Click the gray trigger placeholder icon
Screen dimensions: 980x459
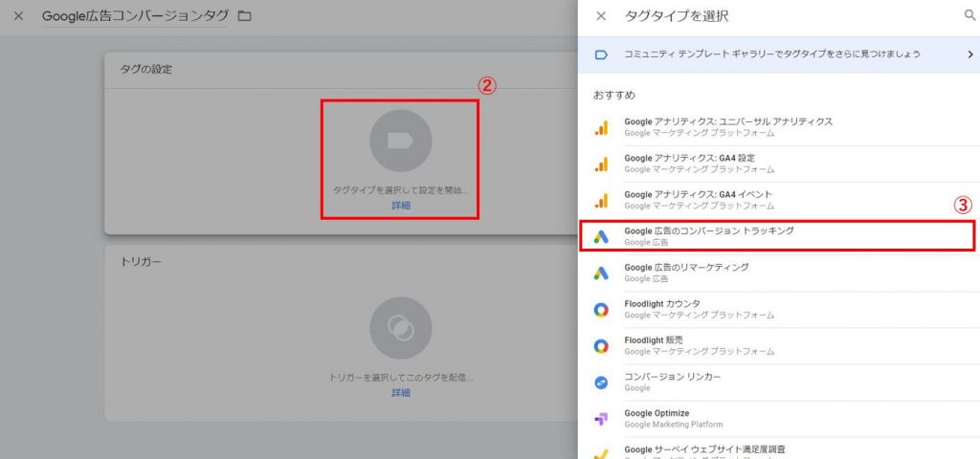pyautogui.click(x=401, y=328)
